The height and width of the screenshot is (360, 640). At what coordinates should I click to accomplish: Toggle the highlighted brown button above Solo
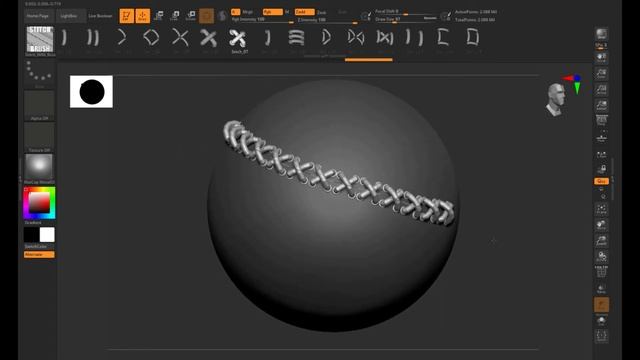[601, 304]
